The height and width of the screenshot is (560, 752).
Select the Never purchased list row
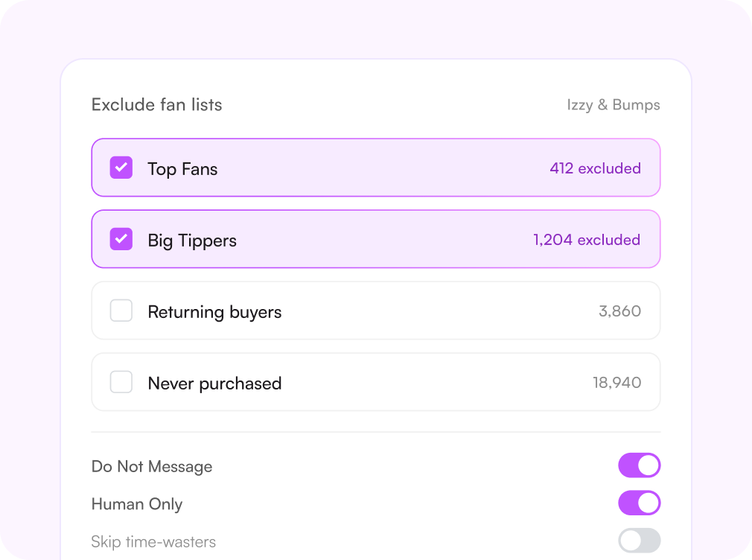(x=376, y=382)
